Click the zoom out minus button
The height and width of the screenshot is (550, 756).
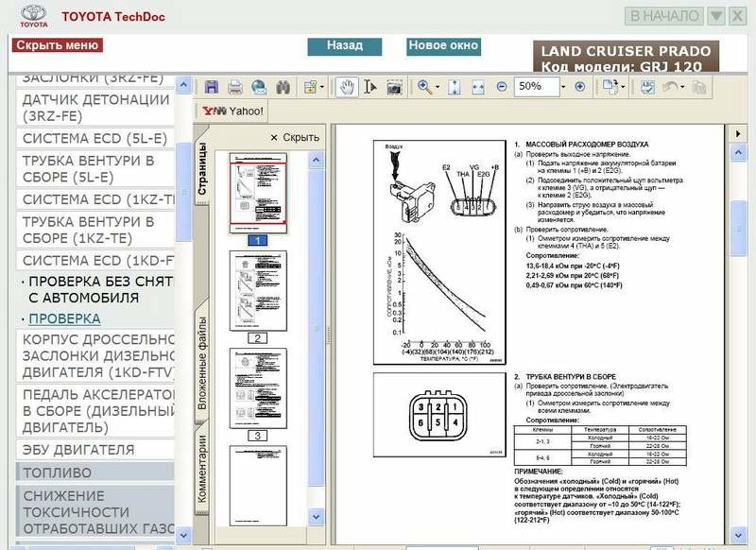[x=500, y=87]
